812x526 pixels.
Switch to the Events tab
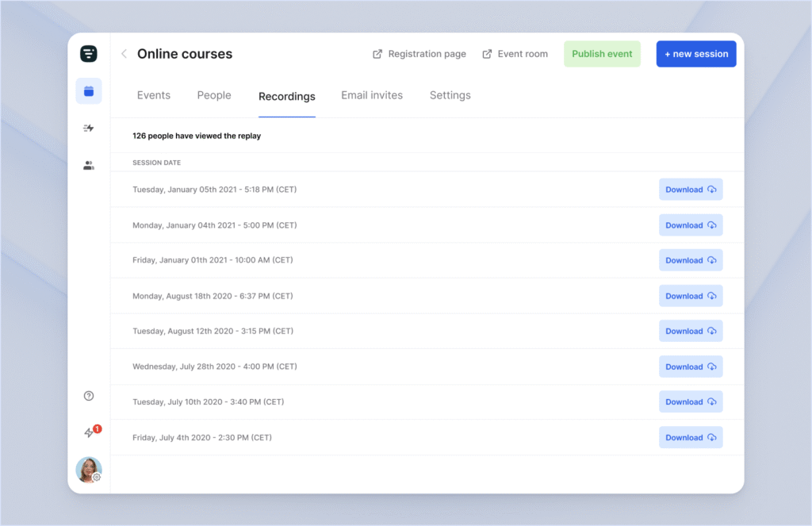coord(154,95)
